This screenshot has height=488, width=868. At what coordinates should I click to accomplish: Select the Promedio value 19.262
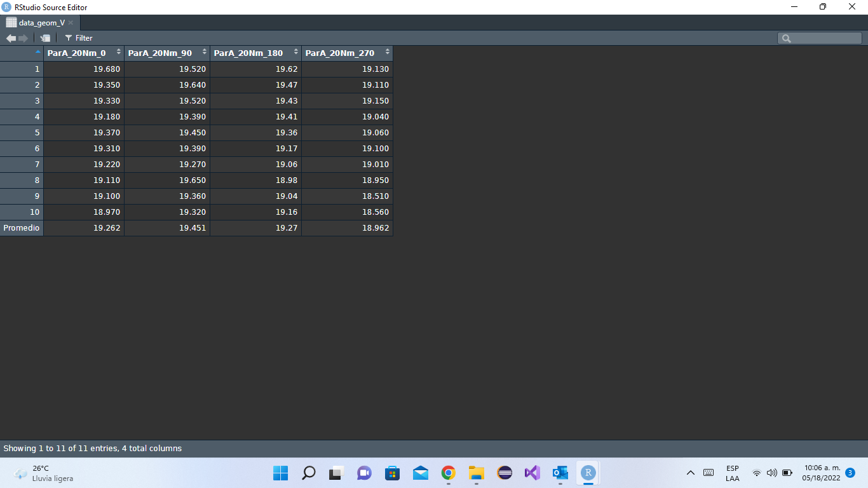coord(107,228)
